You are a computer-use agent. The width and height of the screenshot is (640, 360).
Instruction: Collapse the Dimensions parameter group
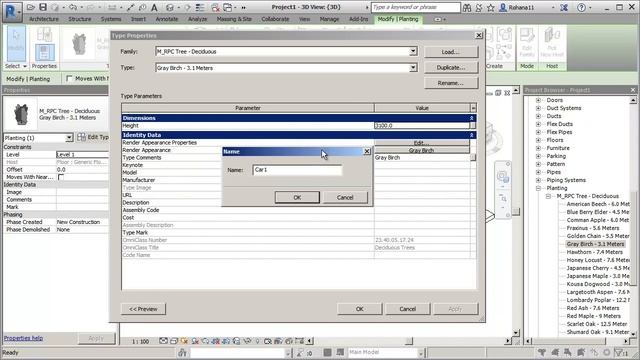tap(471, 118)
